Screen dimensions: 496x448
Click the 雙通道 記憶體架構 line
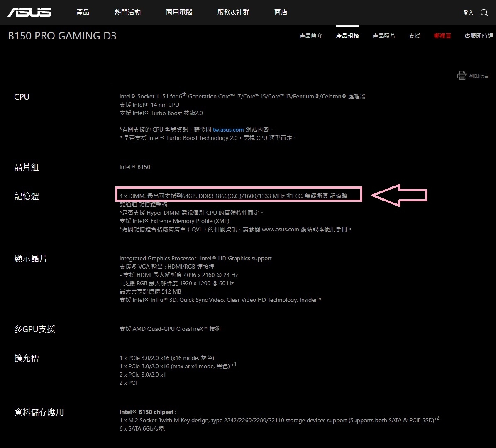pyautogui.click(x=143, y=204)
